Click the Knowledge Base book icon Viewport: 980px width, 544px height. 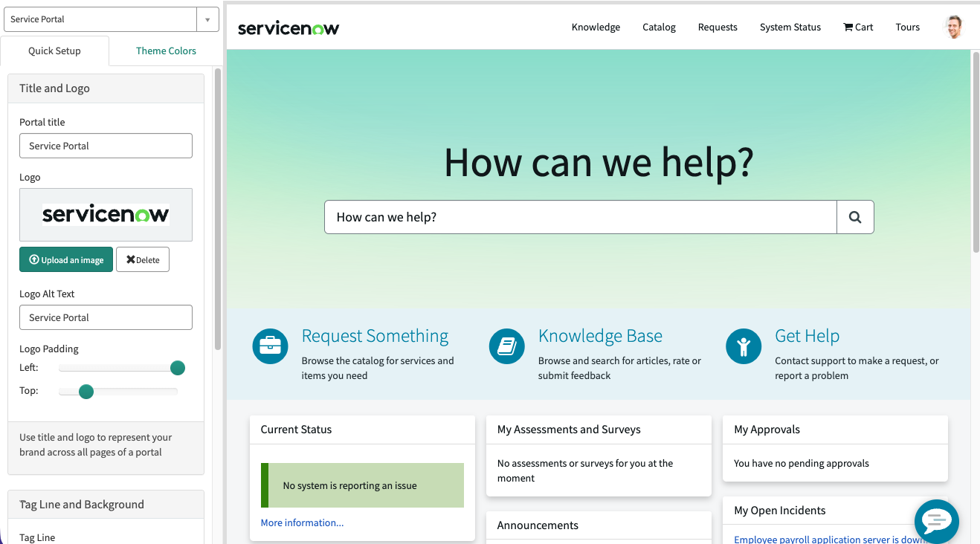[507, 346]
